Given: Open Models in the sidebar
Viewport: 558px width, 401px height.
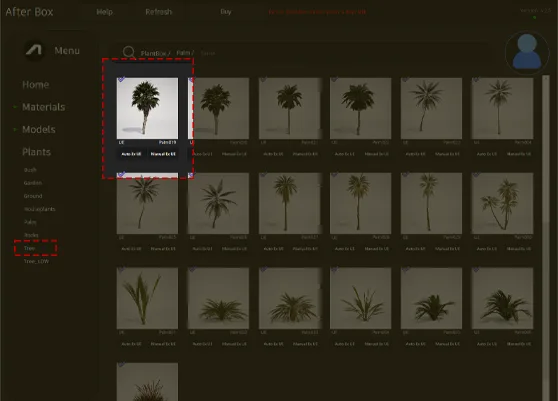Looking at the screenshot, I should point(39,130).
